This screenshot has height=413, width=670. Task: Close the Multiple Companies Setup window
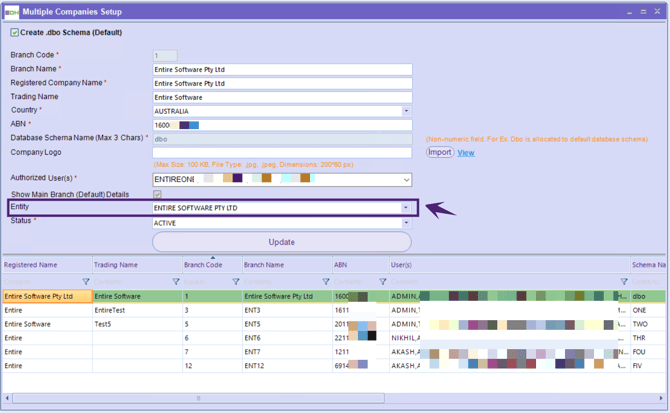point(657,12)
